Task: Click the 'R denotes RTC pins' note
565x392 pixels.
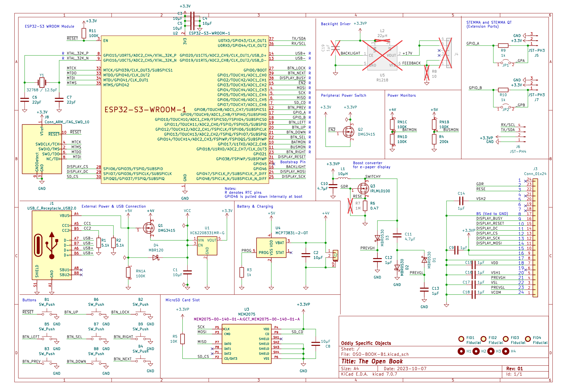Action: click(243, 192)
